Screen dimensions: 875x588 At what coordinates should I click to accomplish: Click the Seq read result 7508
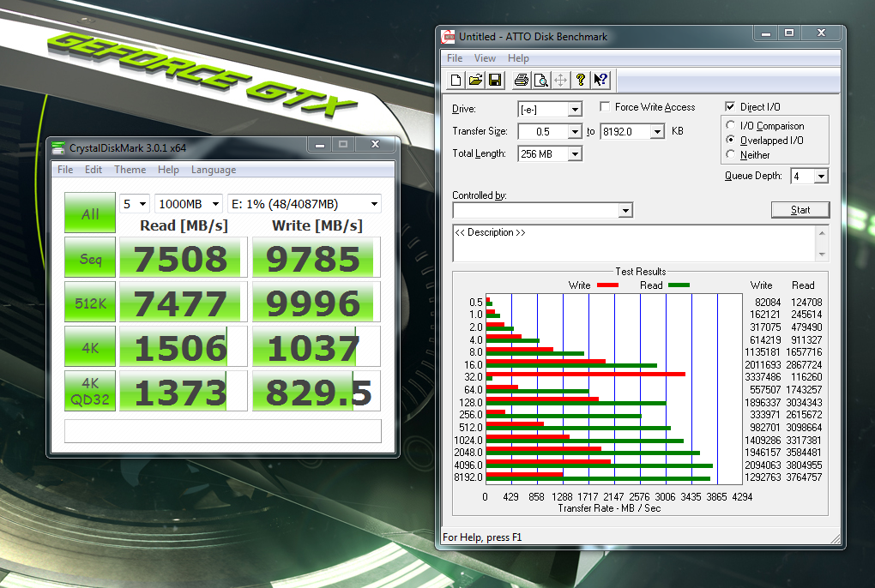183,257
